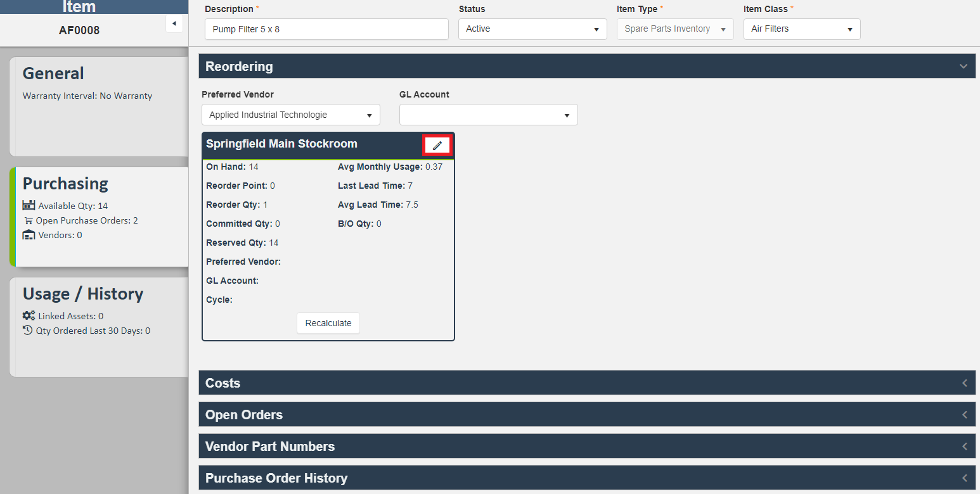Click the Linked Assets gears icon
The image size is (980, 494).
coord(28,315)
